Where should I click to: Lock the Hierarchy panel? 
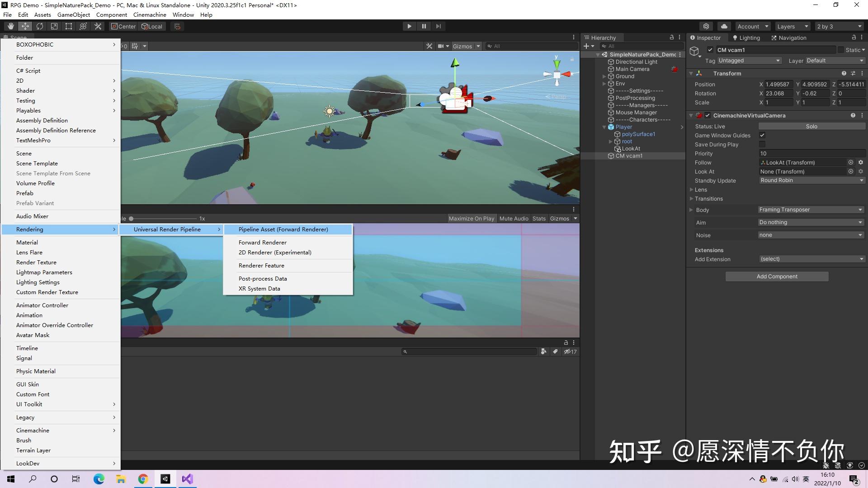pyautogui.click(x=672, y=38)
